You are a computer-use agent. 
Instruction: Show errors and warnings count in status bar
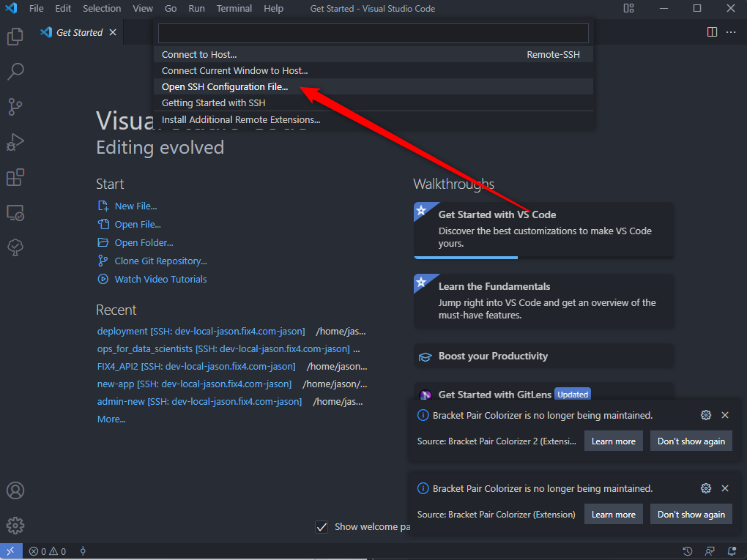[48, 551]
